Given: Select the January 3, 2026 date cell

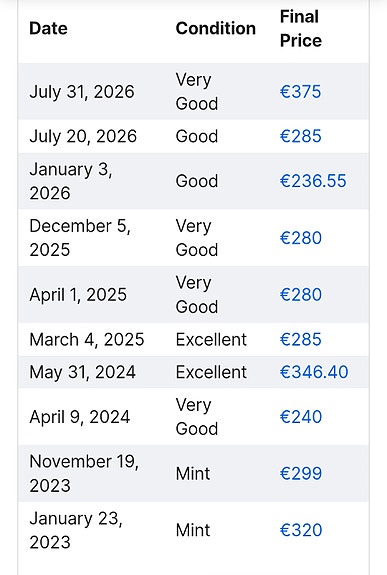Looking at the screenshot, I should (x=71, y=181).
